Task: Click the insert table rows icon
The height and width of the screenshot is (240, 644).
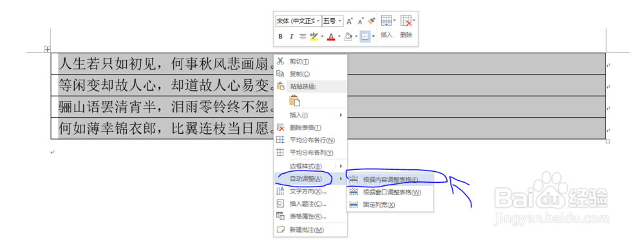Action: (x=386, y=21)
